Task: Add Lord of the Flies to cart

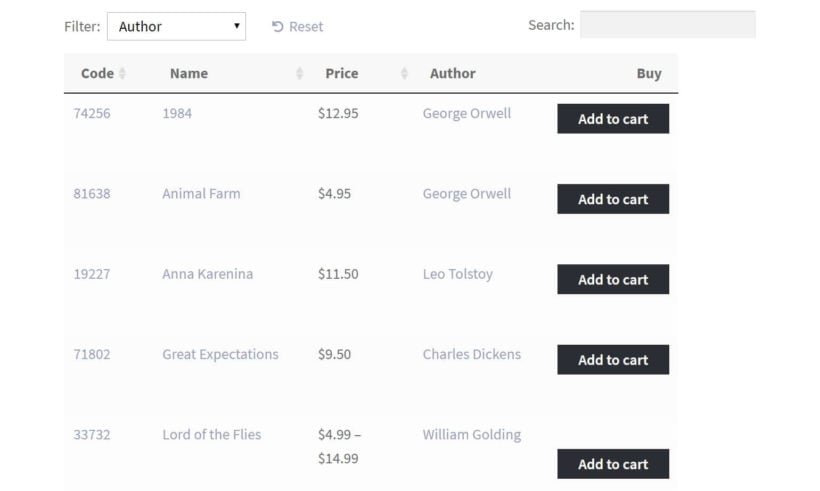Action: tap(613, 464)
